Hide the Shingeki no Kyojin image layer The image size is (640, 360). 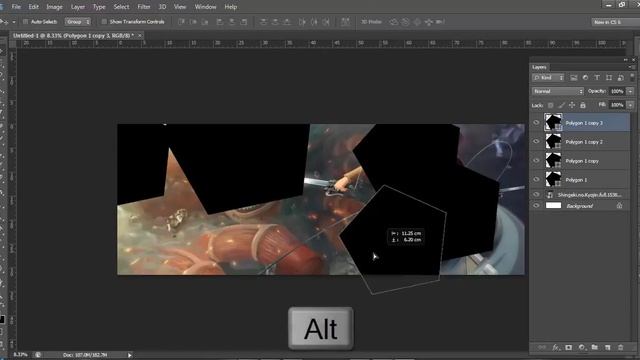click(536, 195)
